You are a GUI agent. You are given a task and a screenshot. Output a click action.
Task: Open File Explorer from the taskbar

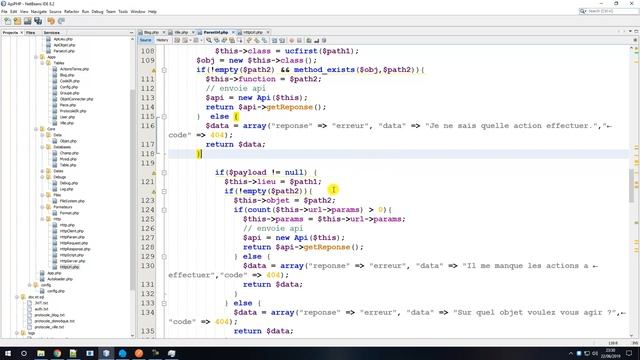(x=41, y=353)
